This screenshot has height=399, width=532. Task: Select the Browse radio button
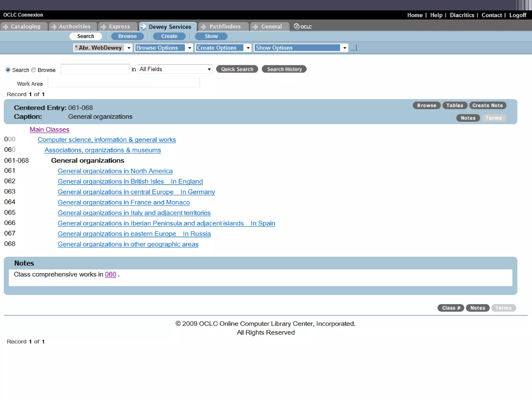34,70
